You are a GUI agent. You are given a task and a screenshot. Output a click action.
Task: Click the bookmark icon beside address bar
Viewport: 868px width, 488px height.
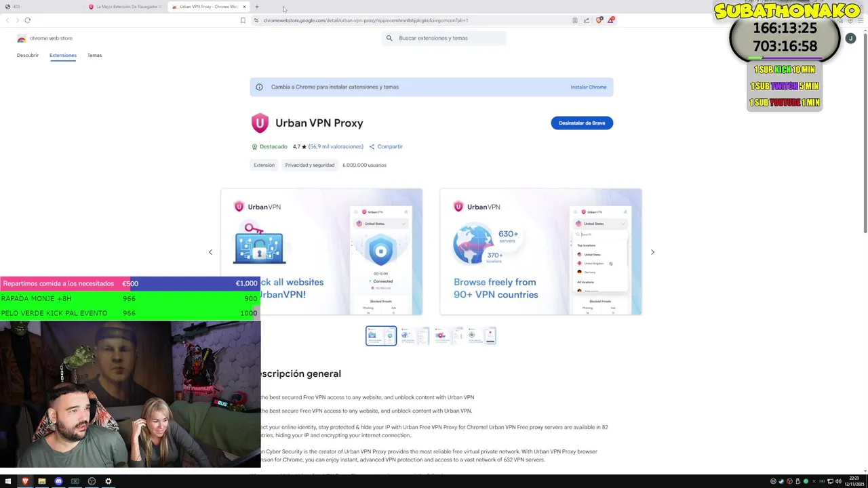tap(243, 20)
